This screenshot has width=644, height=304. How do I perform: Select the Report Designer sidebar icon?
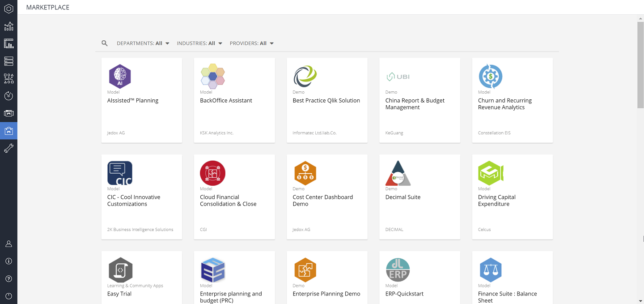click(9, 43)
